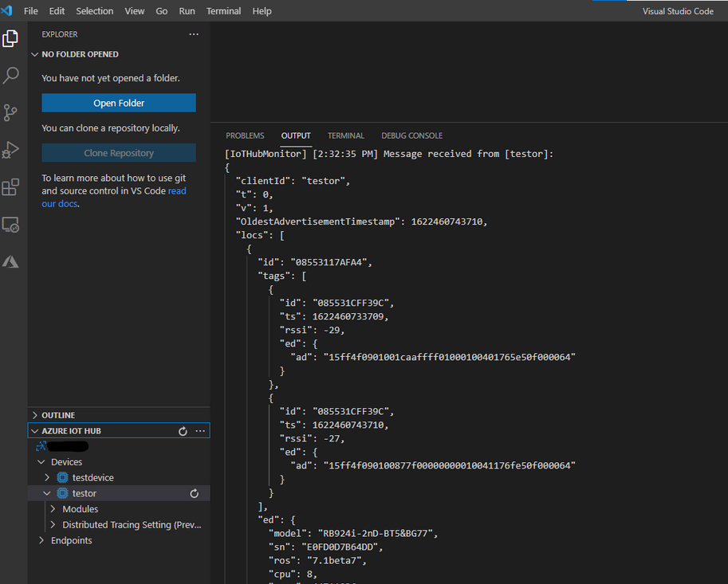
Task: Collapse the Devices tree node
Action: [x=41, y=462]
